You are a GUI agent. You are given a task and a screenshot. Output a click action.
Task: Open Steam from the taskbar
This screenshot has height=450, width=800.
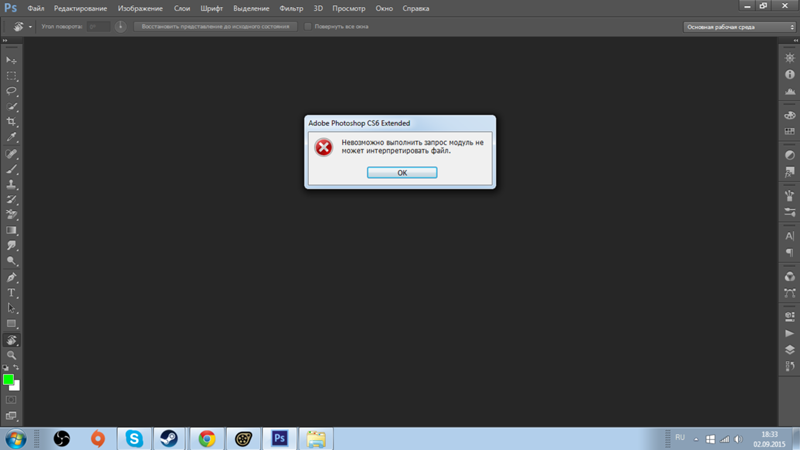169,439
